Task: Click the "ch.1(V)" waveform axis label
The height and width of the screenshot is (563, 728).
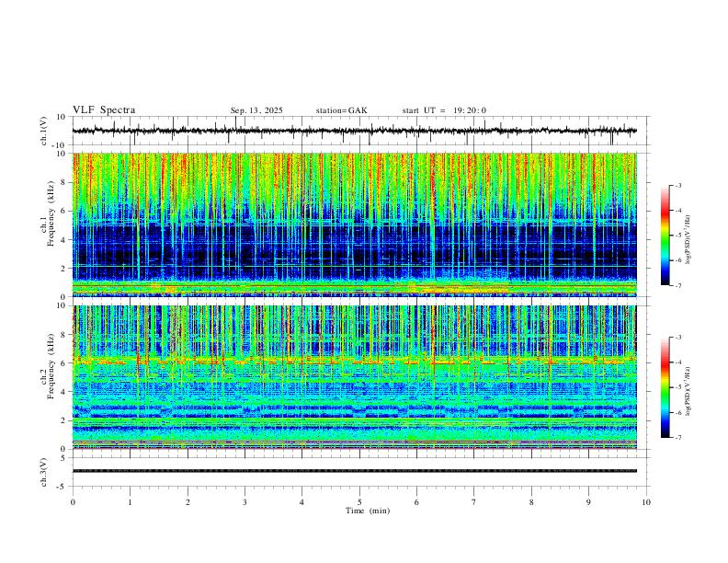Action: tap(44, 131)
